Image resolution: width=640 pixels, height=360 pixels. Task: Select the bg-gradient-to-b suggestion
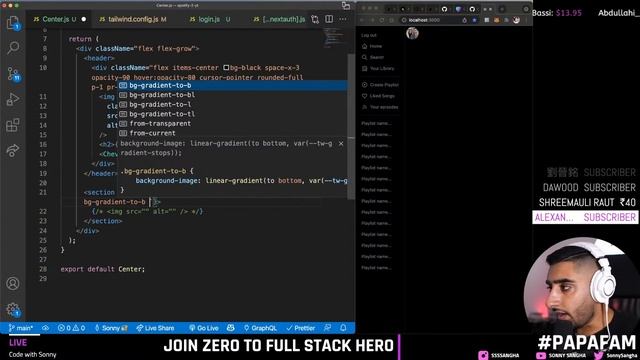[x=233, y=85]
